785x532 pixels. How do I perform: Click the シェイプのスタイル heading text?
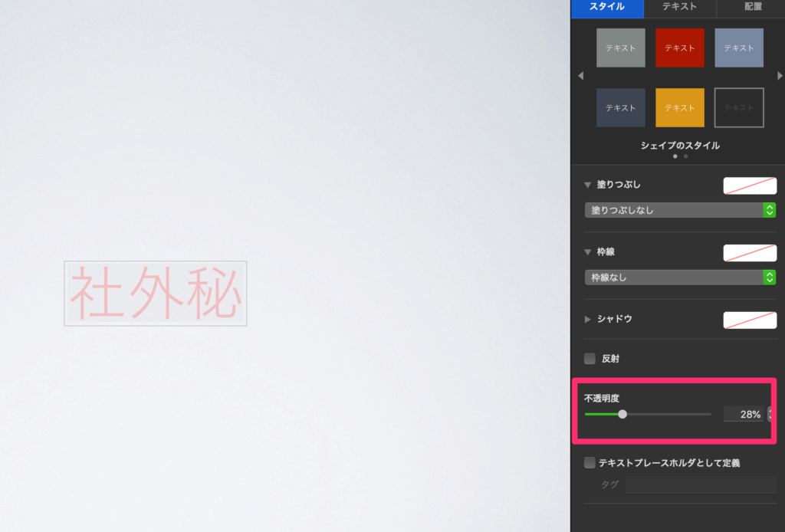coord(680,146)
